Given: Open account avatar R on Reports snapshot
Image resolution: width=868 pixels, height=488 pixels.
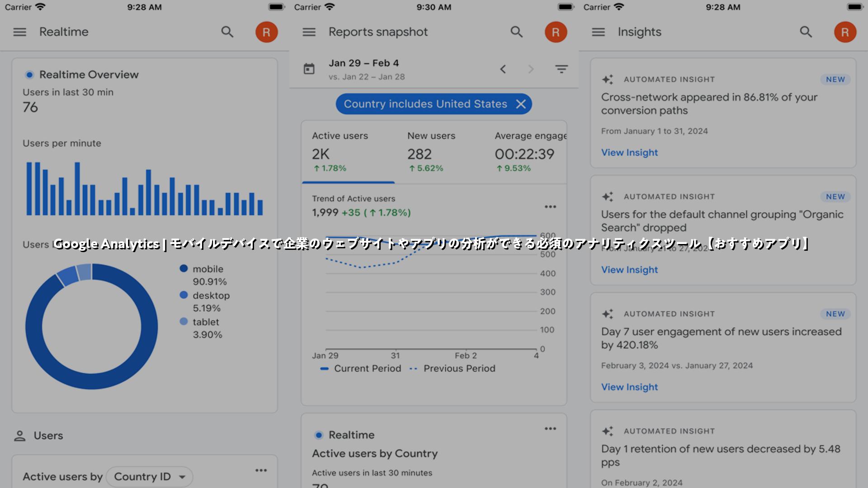Looking at the screenshot, I should 556,32.
